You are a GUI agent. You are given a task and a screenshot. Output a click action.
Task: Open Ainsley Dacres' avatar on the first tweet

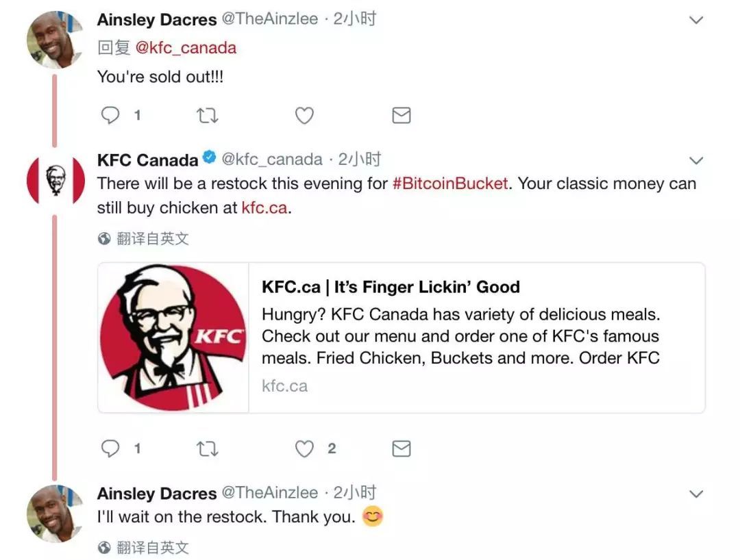(x=55, y=39)
